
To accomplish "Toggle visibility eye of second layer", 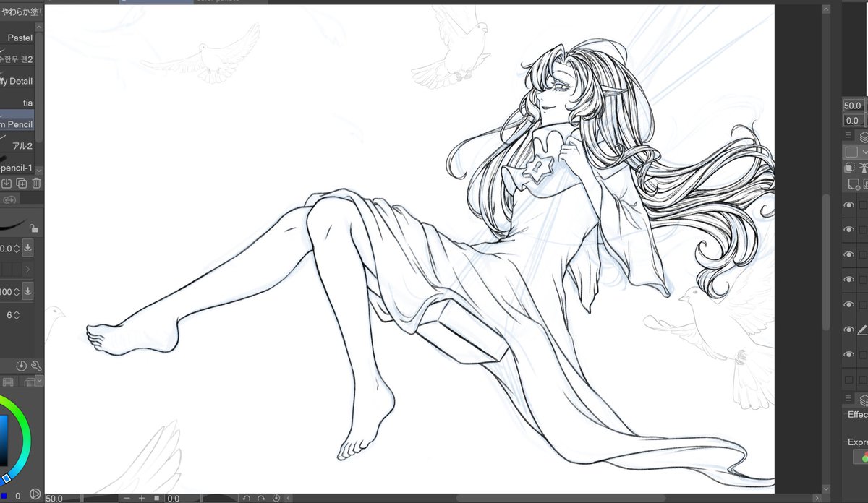I will (x=849, y=230).
